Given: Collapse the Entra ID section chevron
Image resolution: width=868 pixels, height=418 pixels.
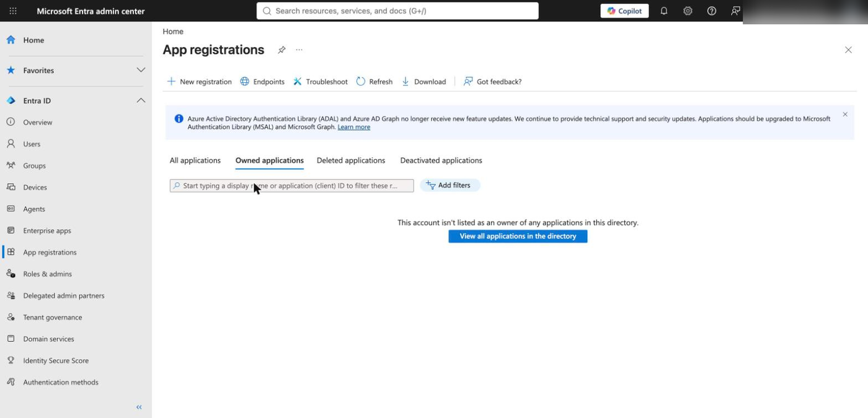Looking at the screenshot, I should [141, 100].
